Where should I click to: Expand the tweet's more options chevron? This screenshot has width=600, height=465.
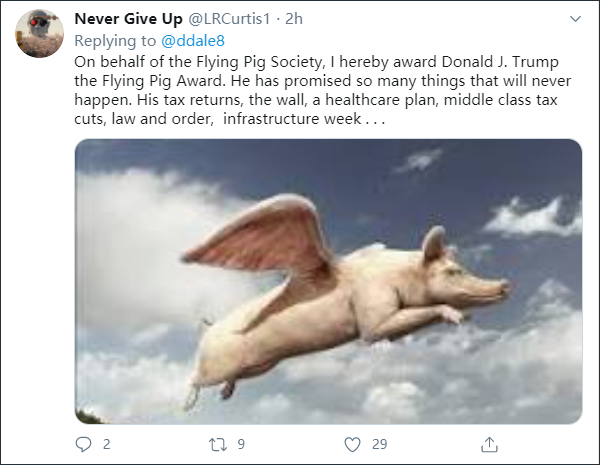[575, 19]
